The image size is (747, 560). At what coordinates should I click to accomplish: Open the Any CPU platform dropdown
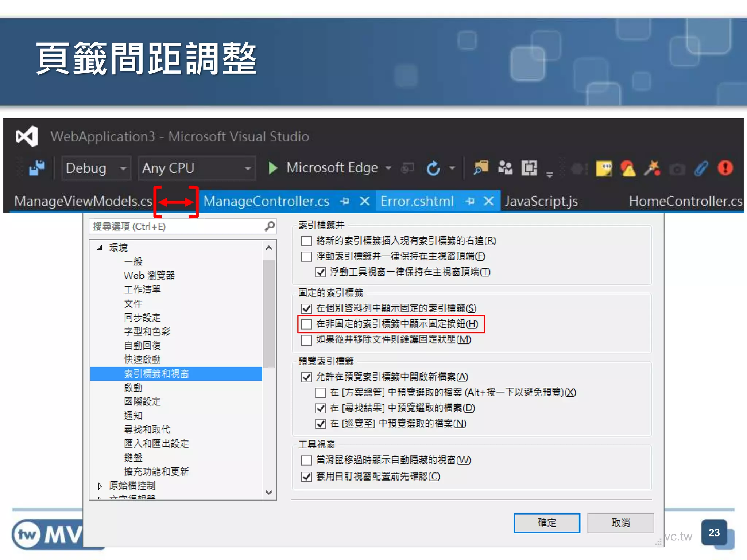click(x=197, y=168)
